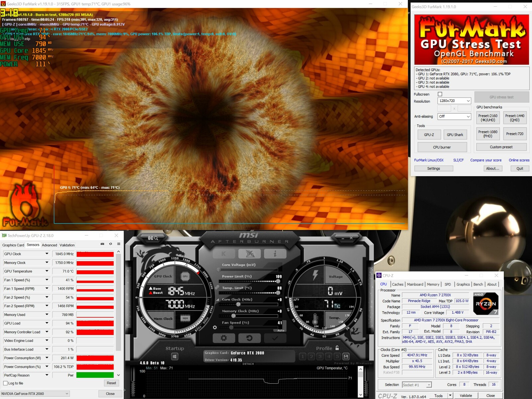Viewport: 532px width, 399px height.
Task: Open FurMark Settings
Action: (433, 169)
